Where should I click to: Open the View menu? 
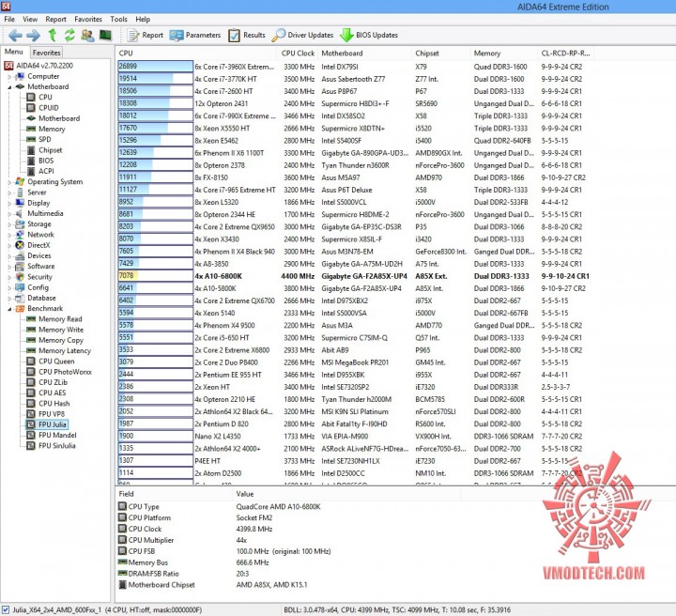(30, 19)
